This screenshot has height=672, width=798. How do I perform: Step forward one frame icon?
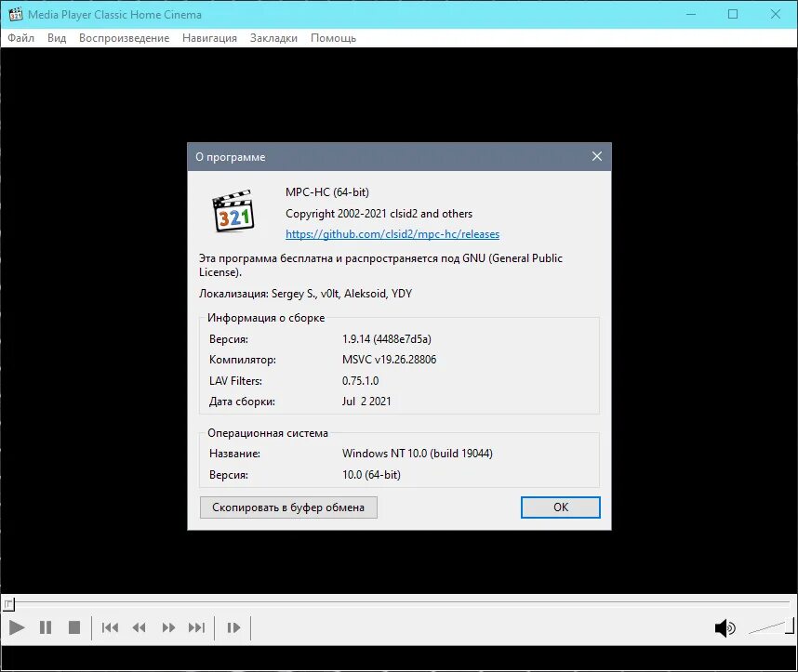coord(233,627)
